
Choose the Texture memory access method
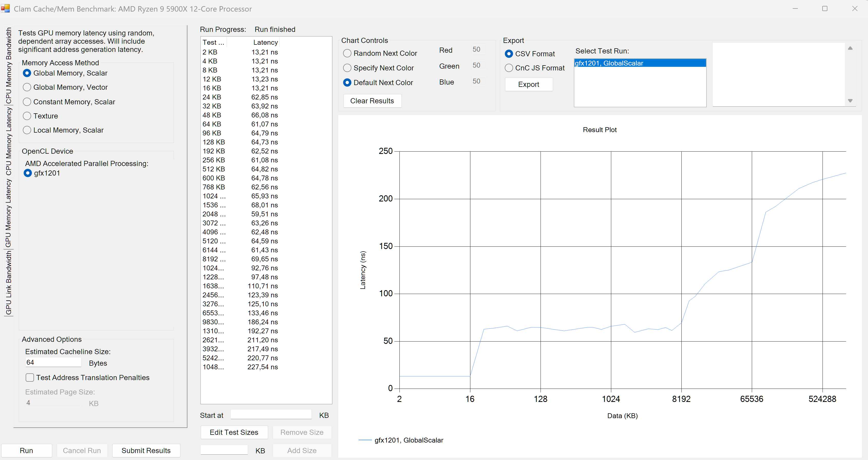tap(27, 116)
